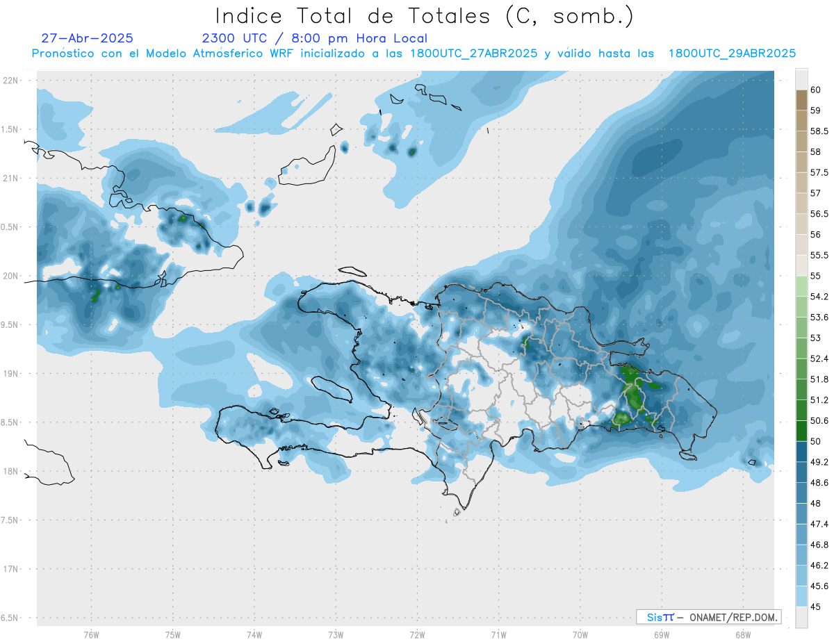Image resolution: width=834 pixels, height=644 pixels.
Task: Click the colorbar value '55'
Action: [816, 276]
